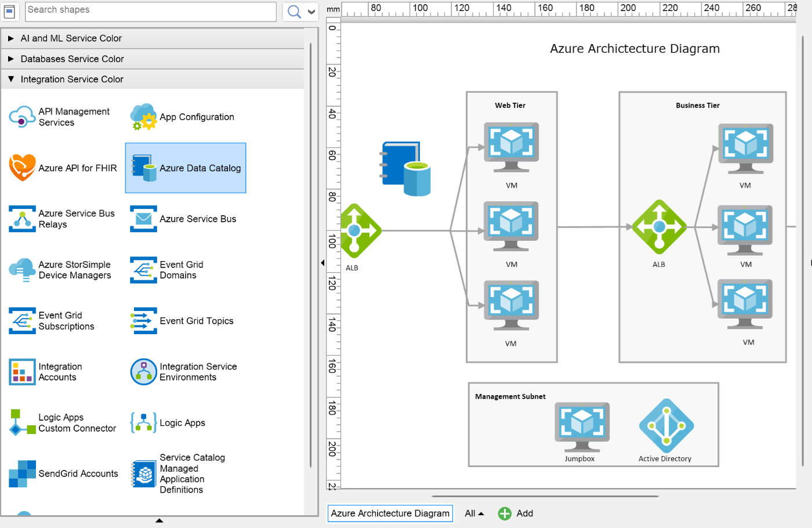Click the Management Subnet label
Screen dimensions: 812x528
510,397
